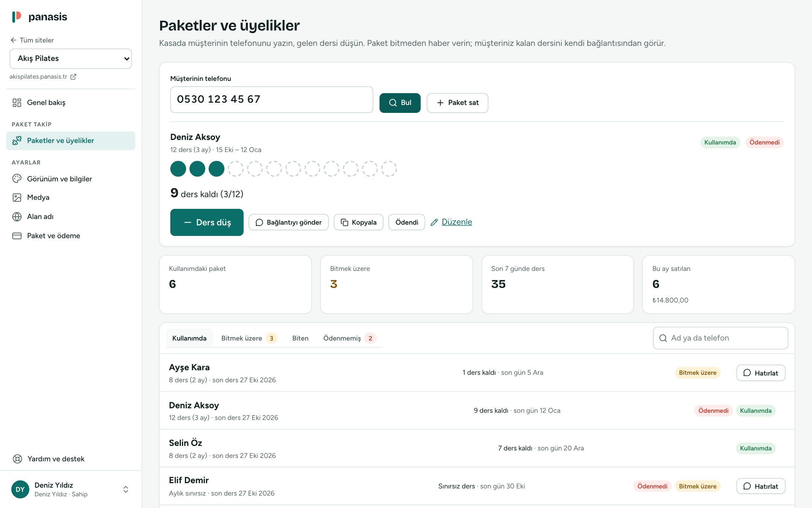Image resolution: width=812 pixels, height=508 pixels.
Task: Click the Ders düş button
Action: (x=207, y=222)
